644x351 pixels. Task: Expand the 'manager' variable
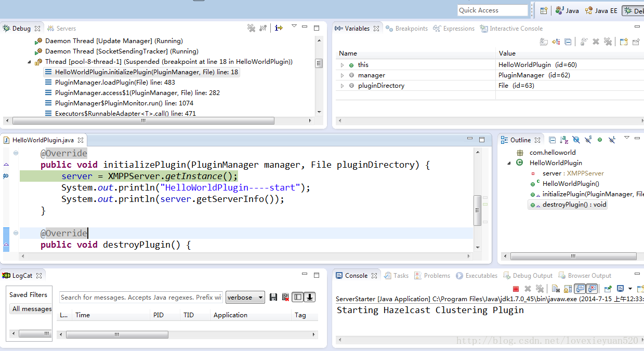point(342,75)
